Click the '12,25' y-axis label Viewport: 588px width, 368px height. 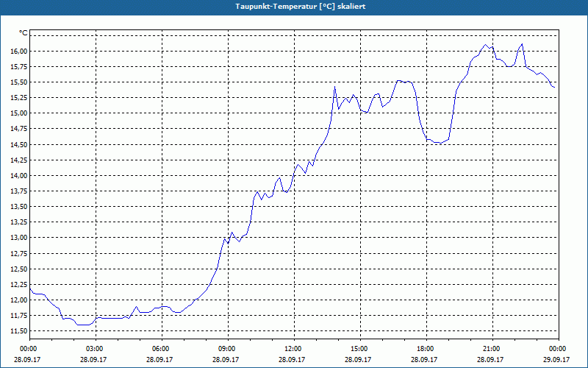tap(20, 285)
